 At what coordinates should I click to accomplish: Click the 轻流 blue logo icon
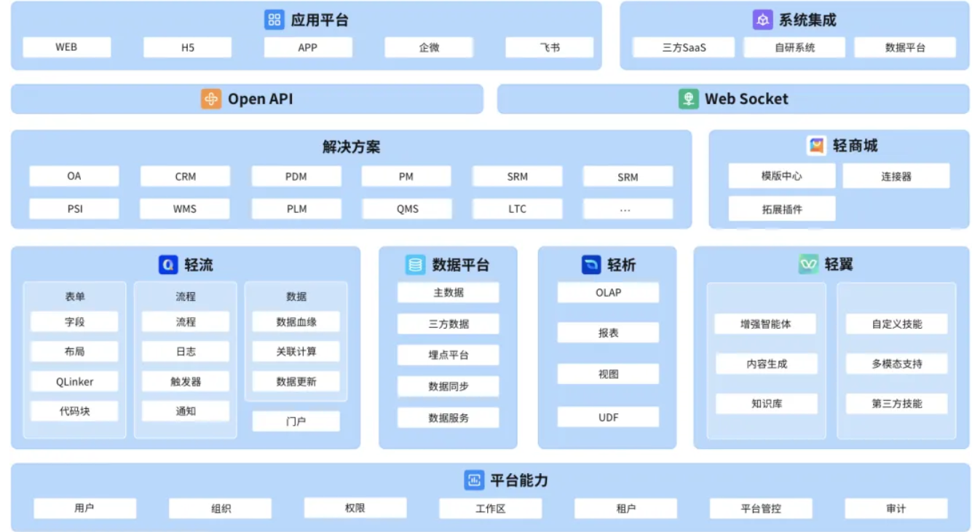[x=168, y=265]
